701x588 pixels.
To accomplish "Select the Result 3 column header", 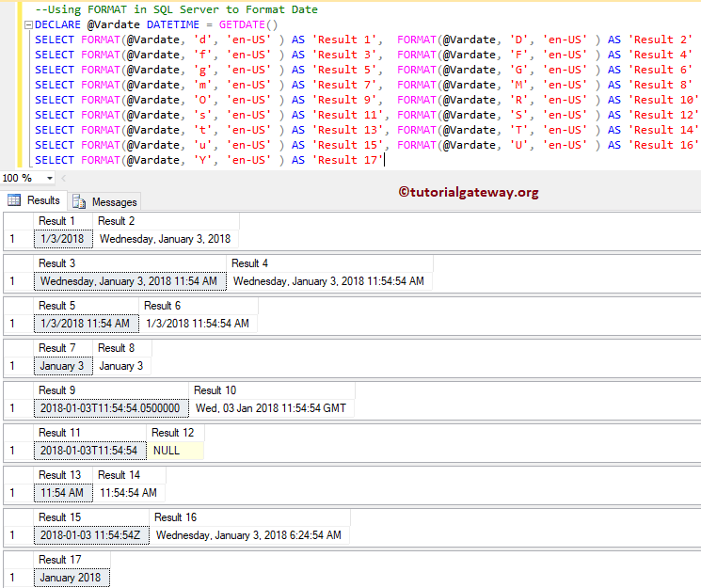I will pyautogui.click(x=130, y=263).
